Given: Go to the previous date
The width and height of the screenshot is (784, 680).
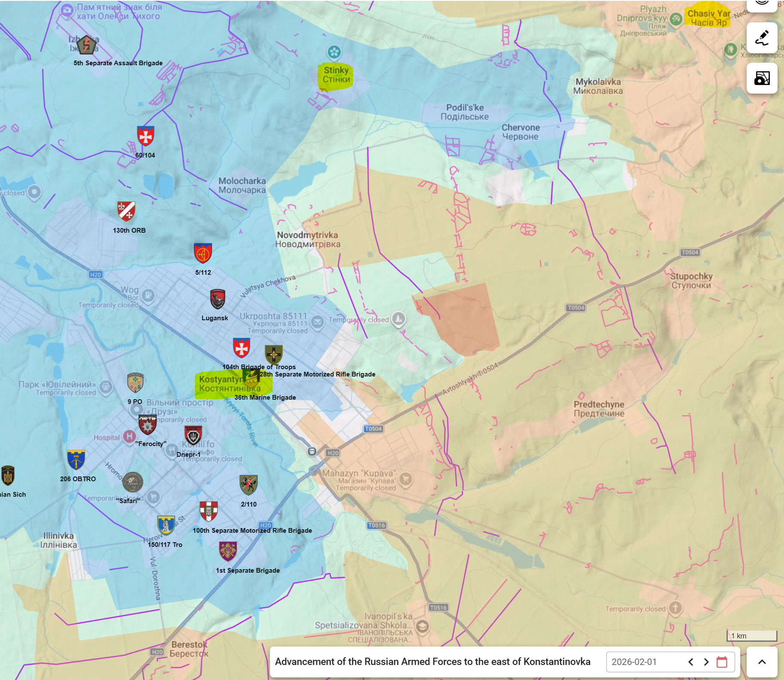Looking at the screenshot, I should 691,662.
